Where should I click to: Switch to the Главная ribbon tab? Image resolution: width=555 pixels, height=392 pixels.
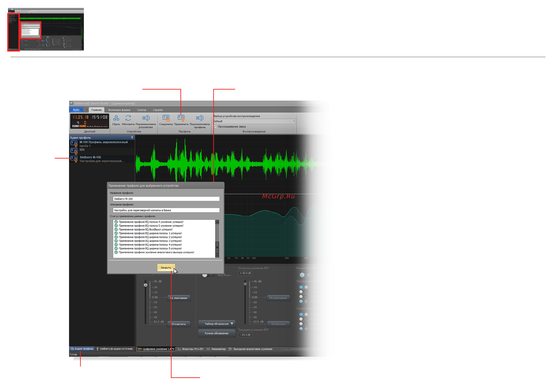point(96,110)
